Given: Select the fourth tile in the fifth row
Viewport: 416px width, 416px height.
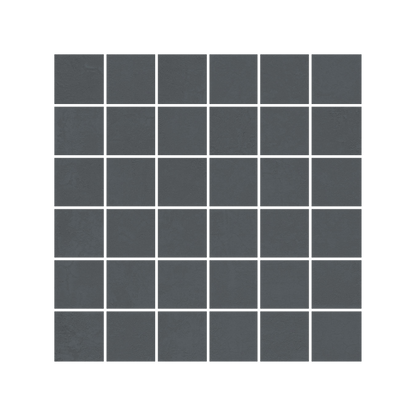Looking at the screenshot, I should tap(234, 284).
